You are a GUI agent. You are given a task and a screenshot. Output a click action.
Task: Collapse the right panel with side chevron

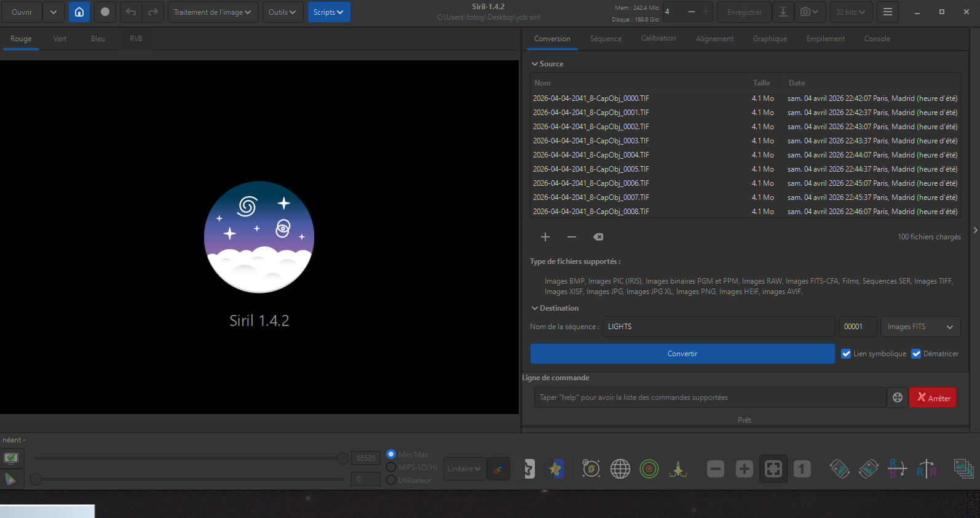[x=975, y=230]
